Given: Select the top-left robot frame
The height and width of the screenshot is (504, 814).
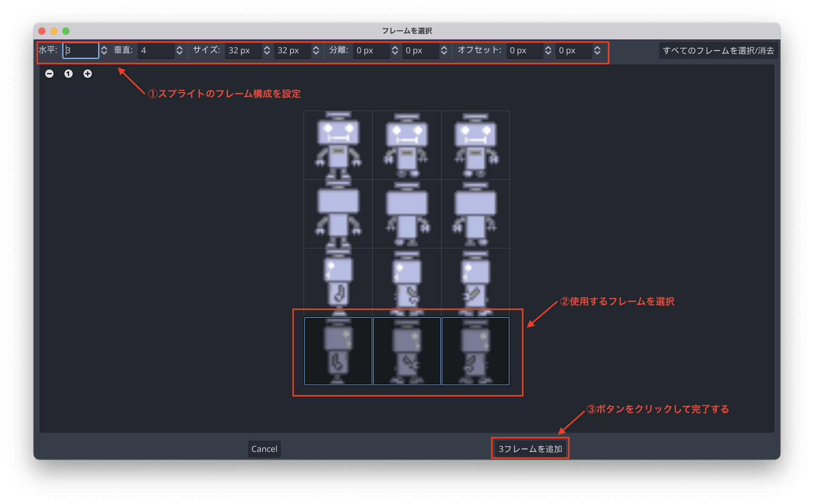Looking at the screenshot, I should pyautogui.click(x=338, y=145).
